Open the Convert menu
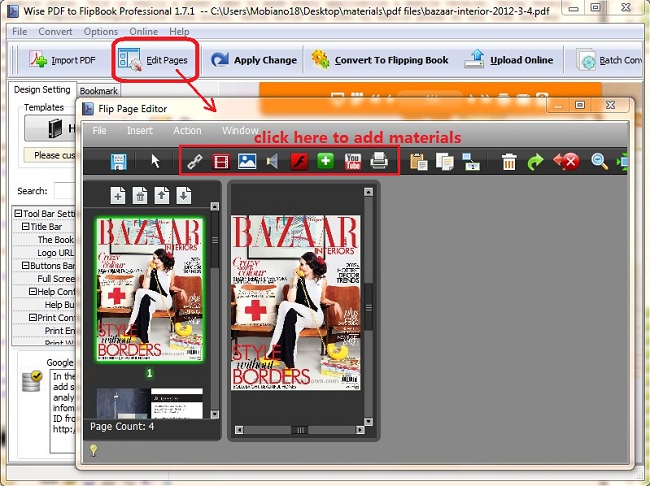 (x=55, y=32)
